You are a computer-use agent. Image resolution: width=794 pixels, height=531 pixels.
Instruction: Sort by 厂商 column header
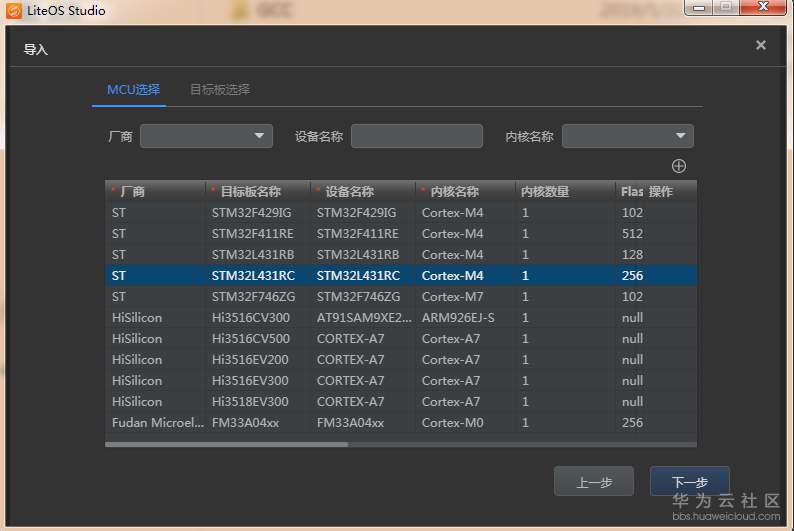[x=155, y=191]
